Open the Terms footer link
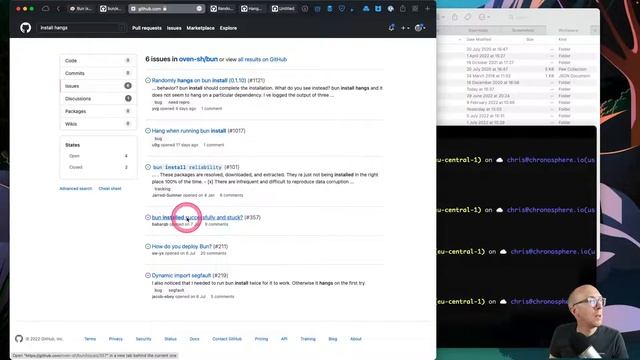The width and height of the screenshot is (640, 360). tap(90, 339)
